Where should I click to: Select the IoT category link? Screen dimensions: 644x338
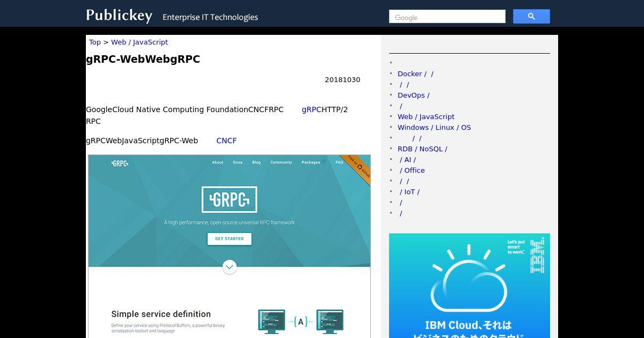410,192
